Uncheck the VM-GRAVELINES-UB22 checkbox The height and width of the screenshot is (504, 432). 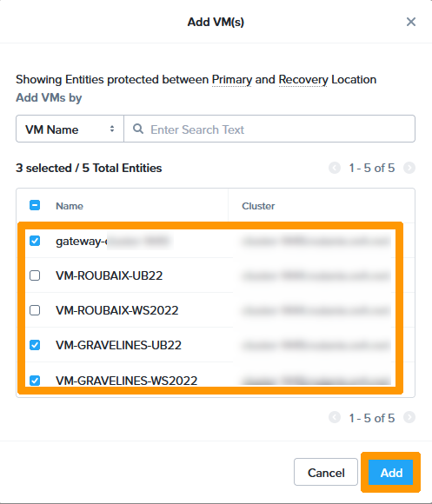35,345
